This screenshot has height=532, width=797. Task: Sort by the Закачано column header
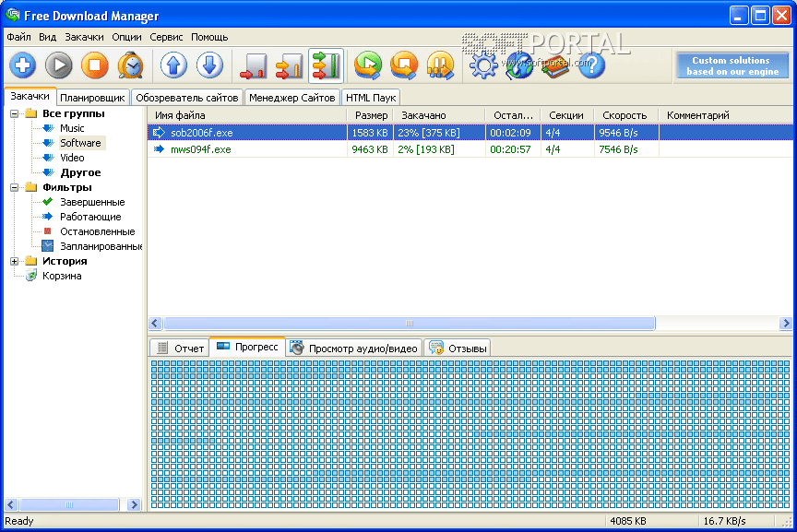click(x=439, y=115)
